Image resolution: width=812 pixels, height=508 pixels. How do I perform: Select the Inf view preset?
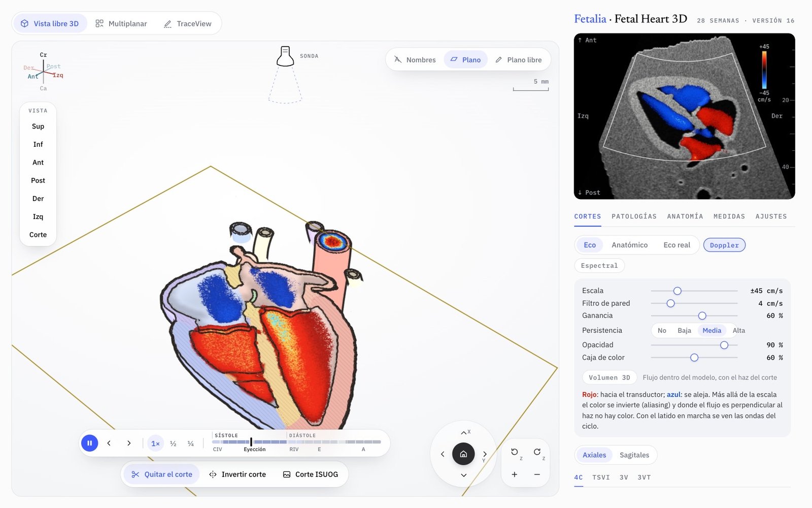coord(38,144)
